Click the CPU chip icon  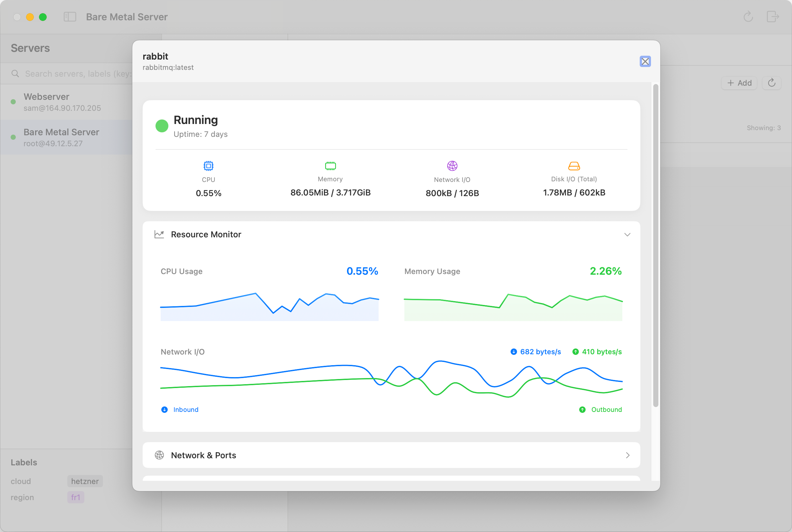(x=208, y=166)
